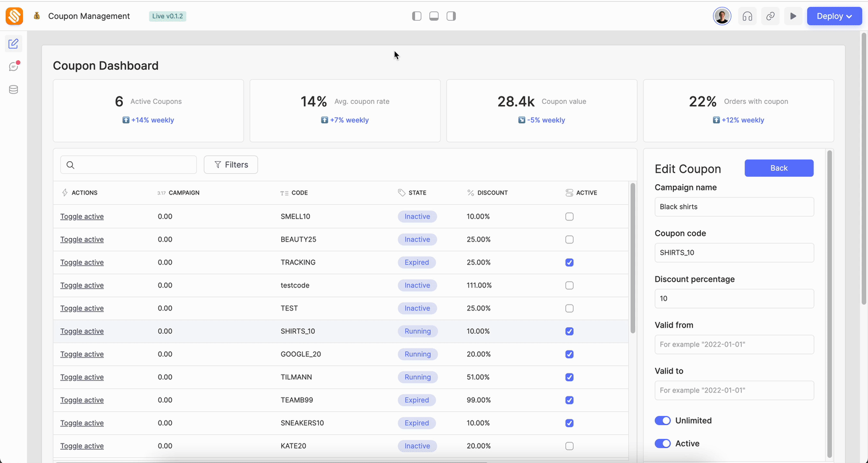Click Back in Edit Coupon panel
Image resolution: width=868 pixels, height=463 pixels.
pyautogui.click(x=778, y=168)
